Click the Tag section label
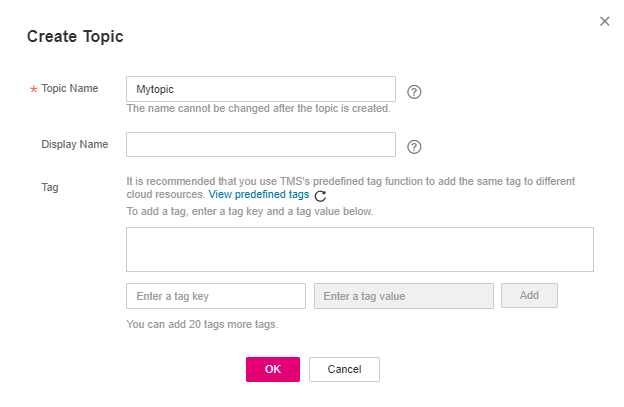 (x=50, y=187)
